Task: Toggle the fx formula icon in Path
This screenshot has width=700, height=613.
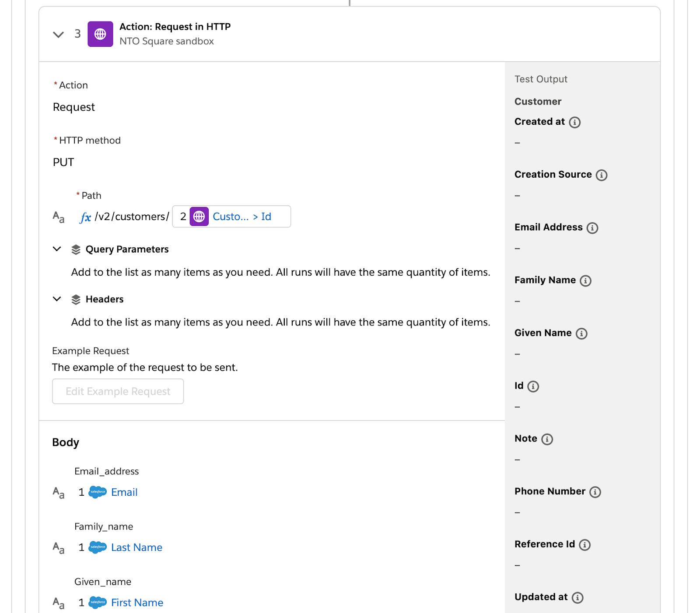Action: coord(85,217)
